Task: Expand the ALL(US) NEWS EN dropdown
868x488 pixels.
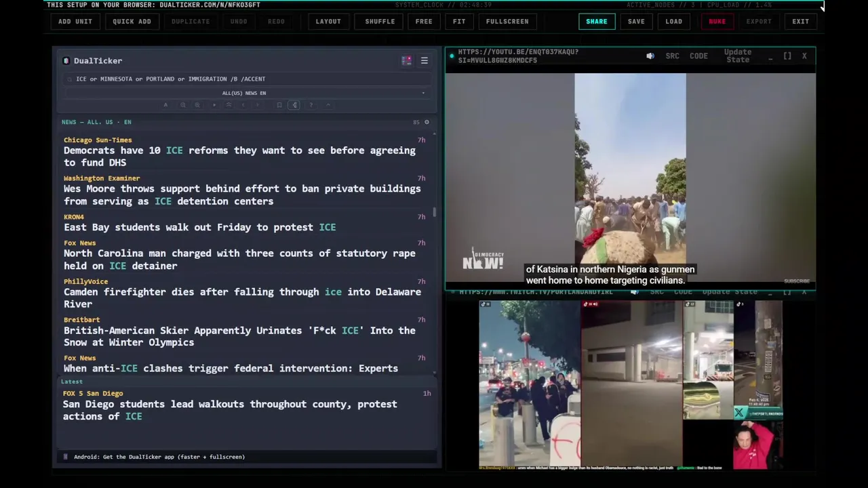Action: point(248,93)
